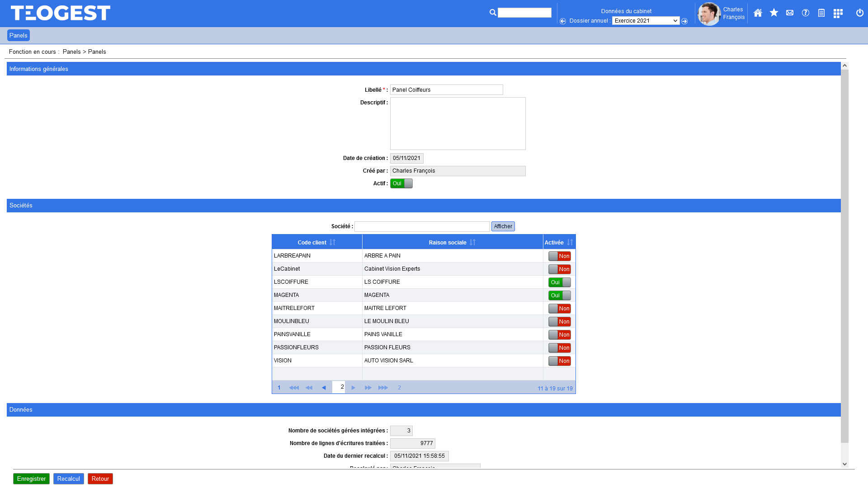Open Dossier annuel Exercice 2021 dropdown
Screen dimensions: 868x488
coord(646,21)
